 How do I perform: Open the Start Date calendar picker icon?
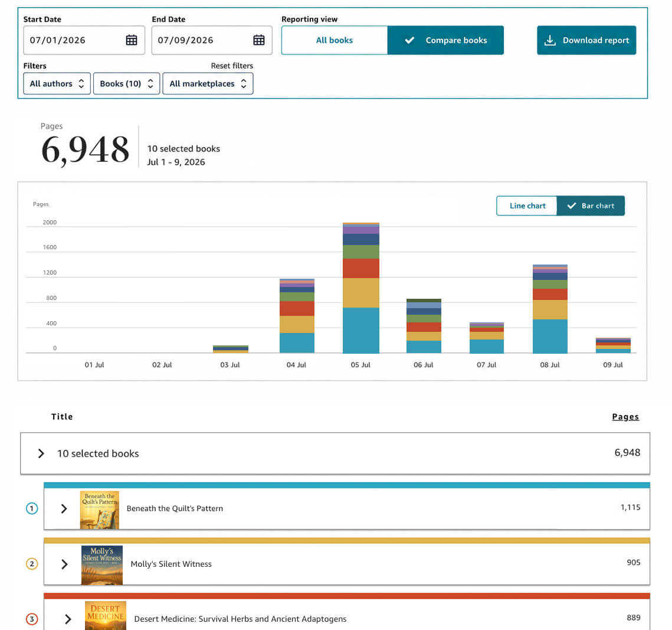tap(132, 40)
